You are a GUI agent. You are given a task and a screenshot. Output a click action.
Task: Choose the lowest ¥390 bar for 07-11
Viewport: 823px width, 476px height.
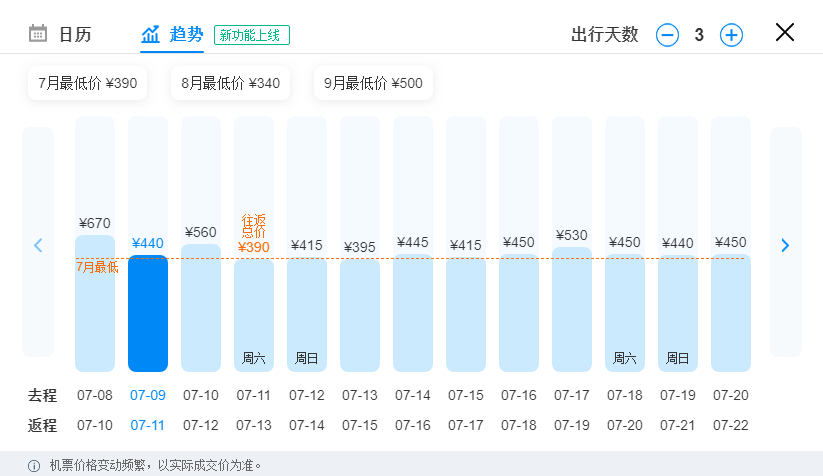coord(254,315)
